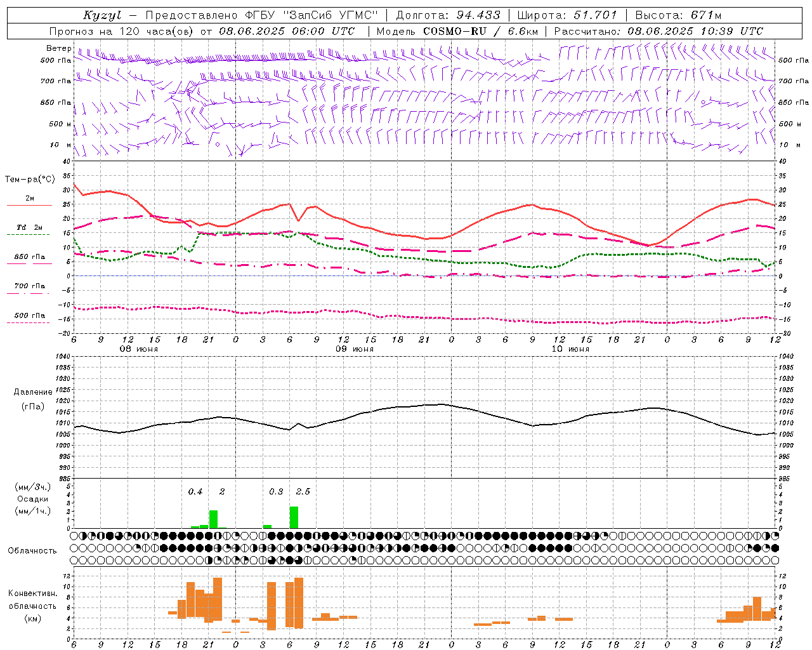Click "500 м" on left wind axis
The width and height of the screenshot is (812, 650).
pos(60,124)
